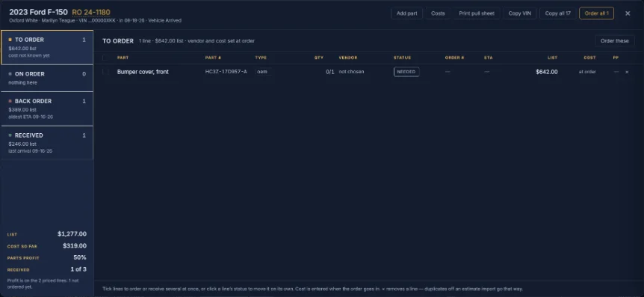The image size is (644, 297).
Task: Click the STATUS column header
Action: (402, 58)
